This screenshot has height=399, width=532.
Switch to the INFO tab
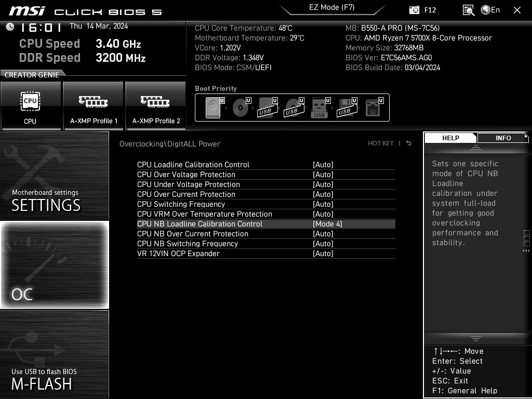click(x=503, y=138)
